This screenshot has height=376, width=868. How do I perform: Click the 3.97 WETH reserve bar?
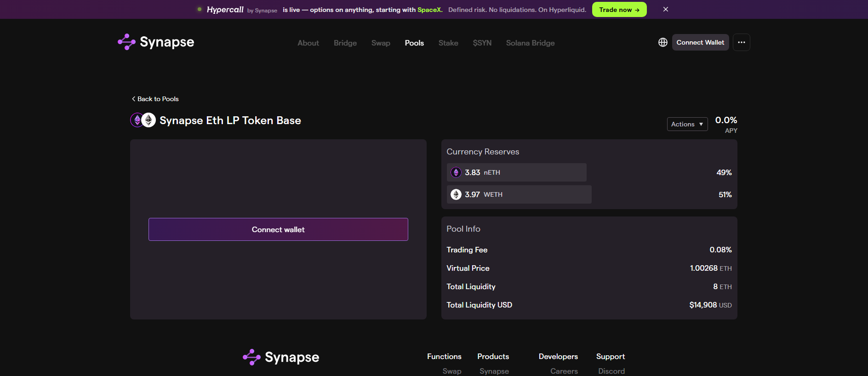[519, 194]
